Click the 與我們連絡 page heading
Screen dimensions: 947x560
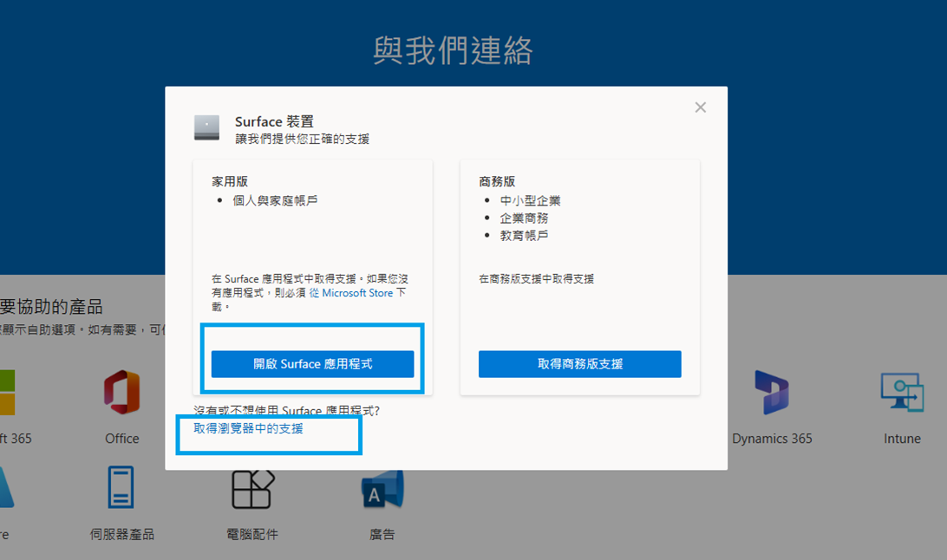453,50
